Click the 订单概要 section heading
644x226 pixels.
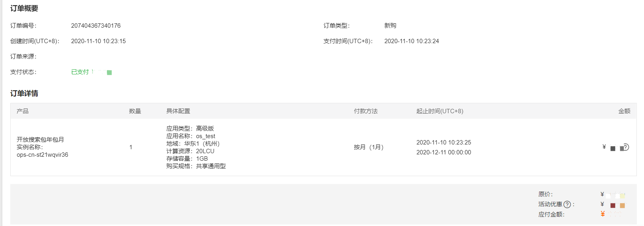(24, 8)
